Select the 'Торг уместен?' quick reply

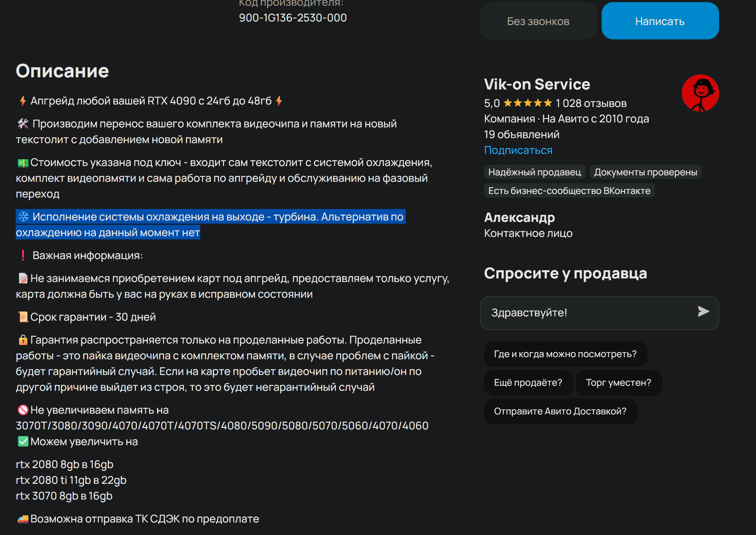pos(618,383)
